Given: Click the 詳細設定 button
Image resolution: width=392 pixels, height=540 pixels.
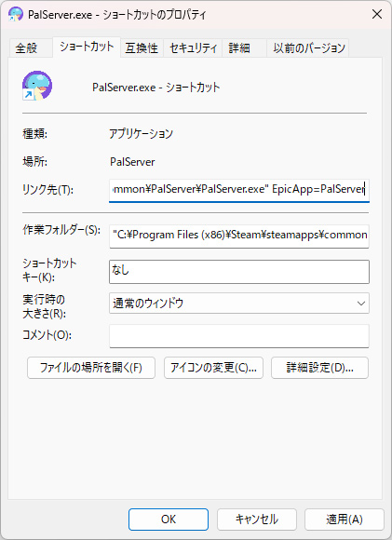Looking at the screenshot, I should (x=319, y=368).
